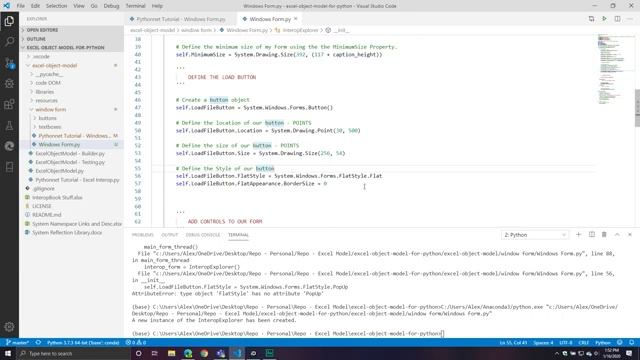Open the Debug menu

(111, 6)
